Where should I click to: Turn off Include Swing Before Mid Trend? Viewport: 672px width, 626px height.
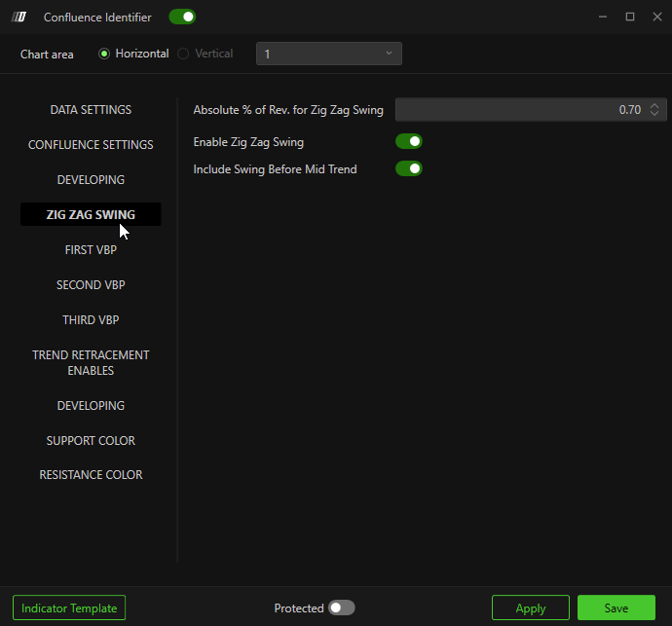[x=408, y=169]
